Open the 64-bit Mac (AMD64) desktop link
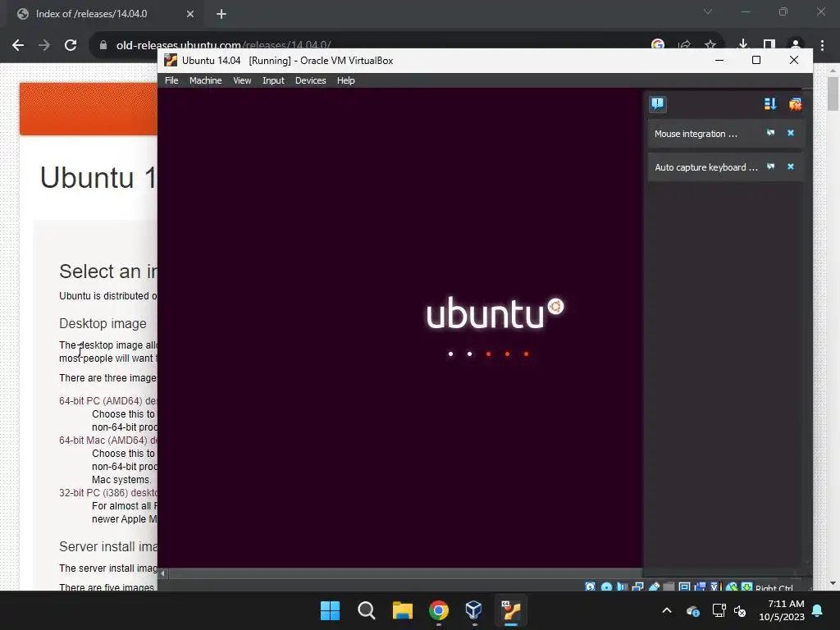Screen dimensions: 840x630 click(108, 441)
